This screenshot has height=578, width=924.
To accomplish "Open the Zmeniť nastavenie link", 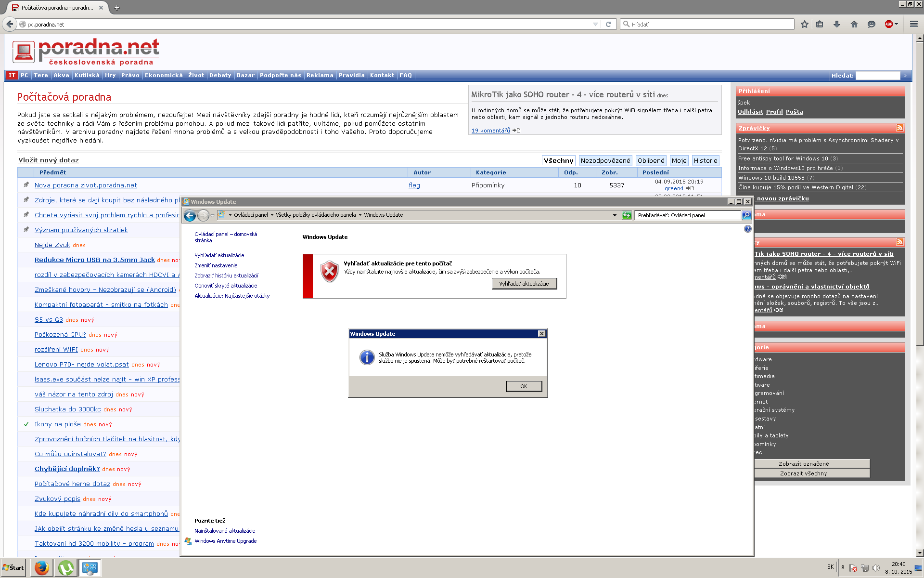I will click(216, 265).
